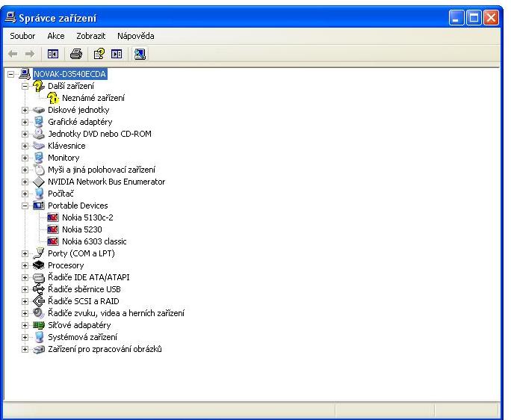
Task: Click the Neznámé zařízení warning icon
Action: tap(53, 98)
